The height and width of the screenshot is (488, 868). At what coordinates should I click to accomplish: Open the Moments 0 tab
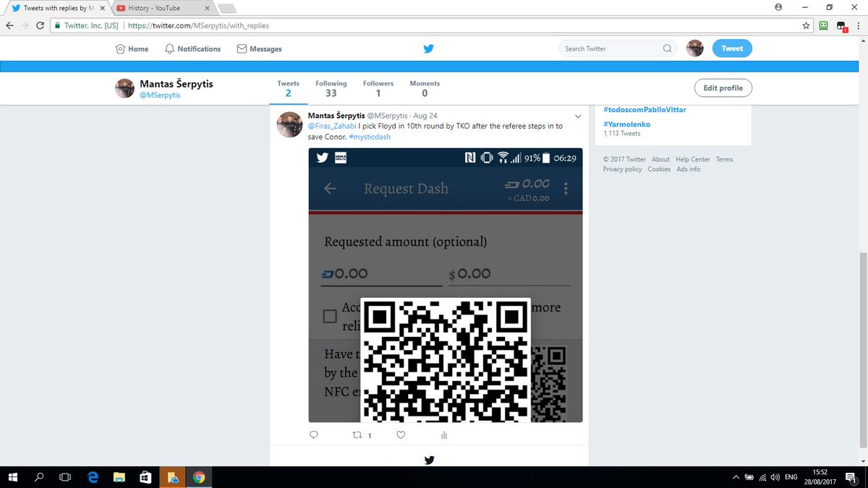425,88
